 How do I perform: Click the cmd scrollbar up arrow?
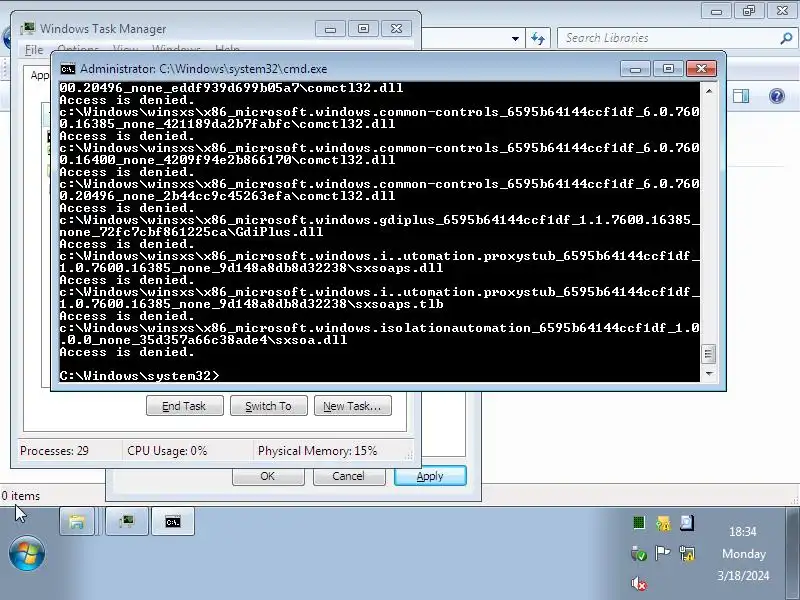[x=709, y=91]
